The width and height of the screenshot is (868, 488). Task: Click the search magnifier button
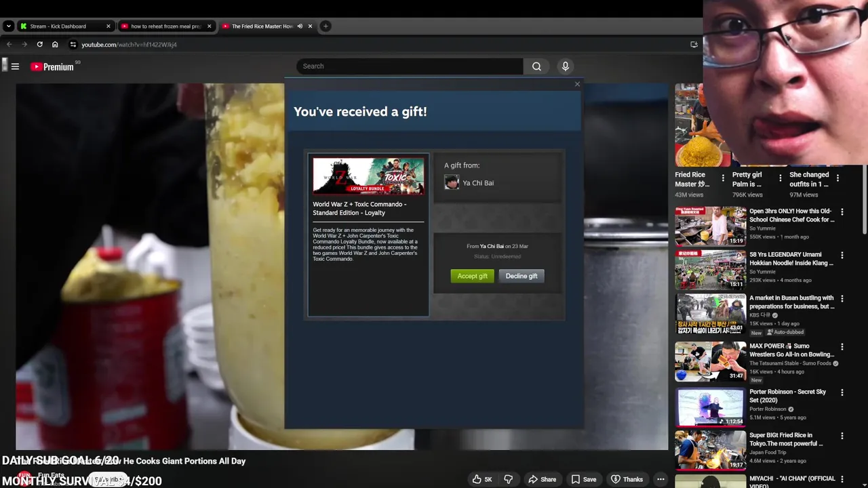point(536,66)
